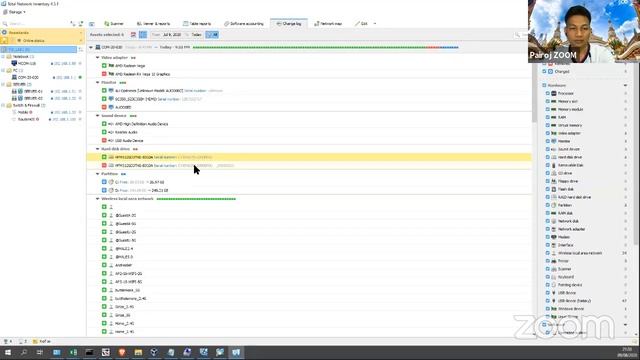Click the Realtek Audio entry
The width and height of the screenshot is (640, 360).
tap(126, 132)
